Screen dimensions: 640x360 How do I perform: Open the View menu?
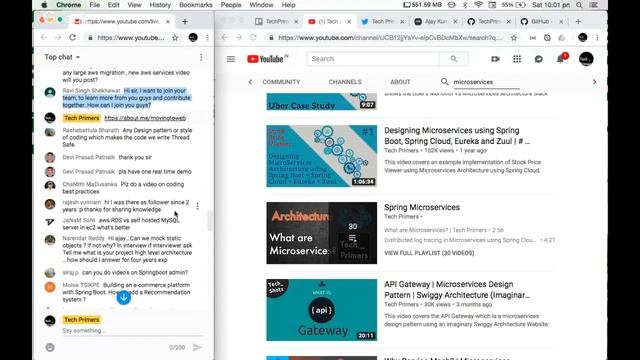(134, 5)
